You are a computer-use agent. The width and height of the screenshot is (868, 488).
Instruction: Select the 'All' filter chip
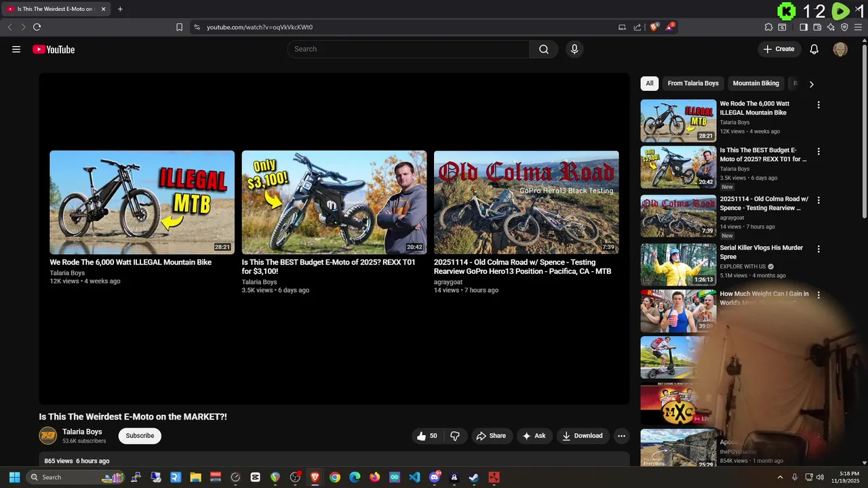tap(650, 83)
